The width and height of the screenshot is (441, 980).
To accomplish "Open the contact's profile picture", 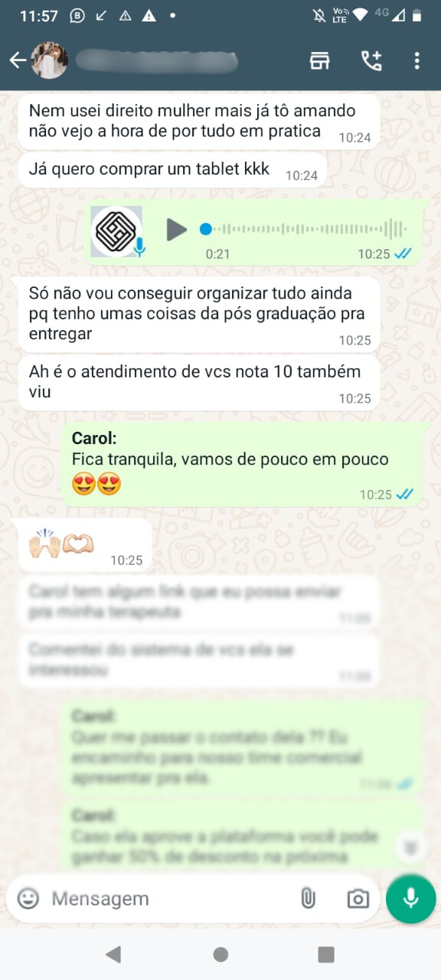I will (49, 60).
